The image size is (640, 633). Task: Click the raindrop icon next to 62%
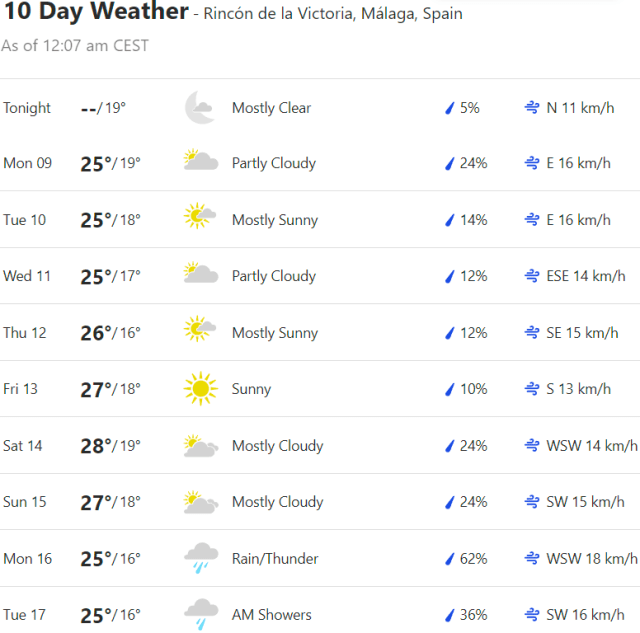[450, 559]
